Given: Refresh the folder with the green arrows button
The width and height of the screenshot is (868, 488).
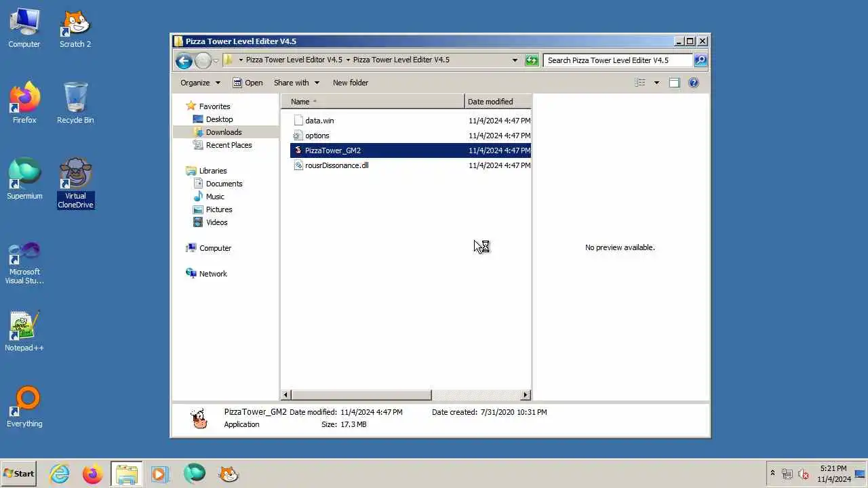Looking at the screenshot, I should [532, 60].
